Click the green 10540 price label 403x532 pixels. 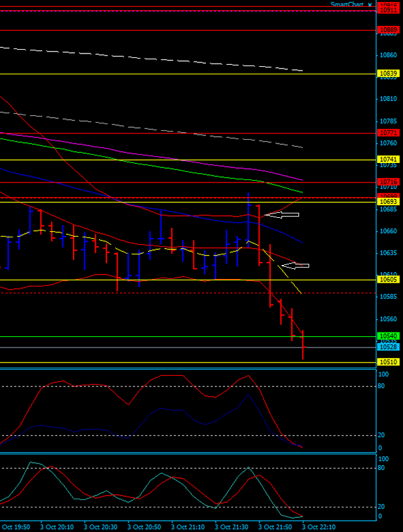tap(387, 336)
